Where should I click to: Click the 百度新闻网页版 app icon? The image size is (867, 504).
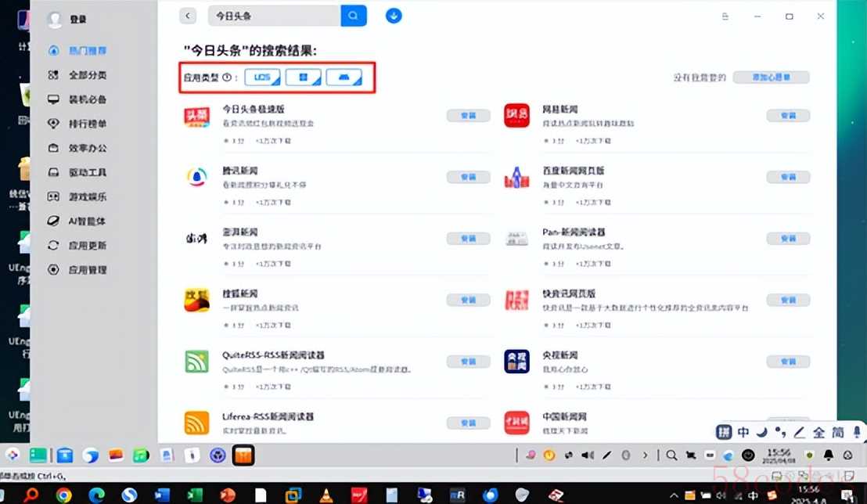516,177
